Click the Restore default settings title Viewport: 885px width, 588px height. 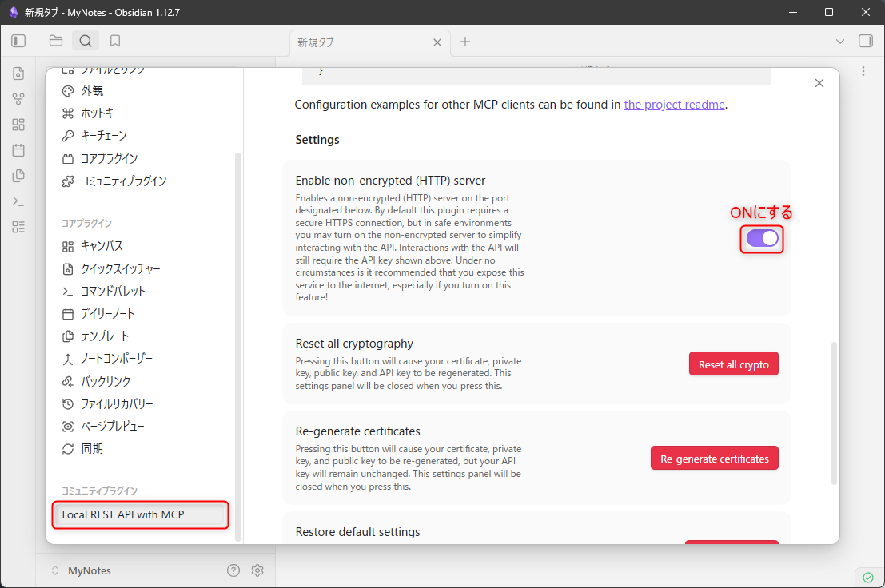(x=357, y=532)
